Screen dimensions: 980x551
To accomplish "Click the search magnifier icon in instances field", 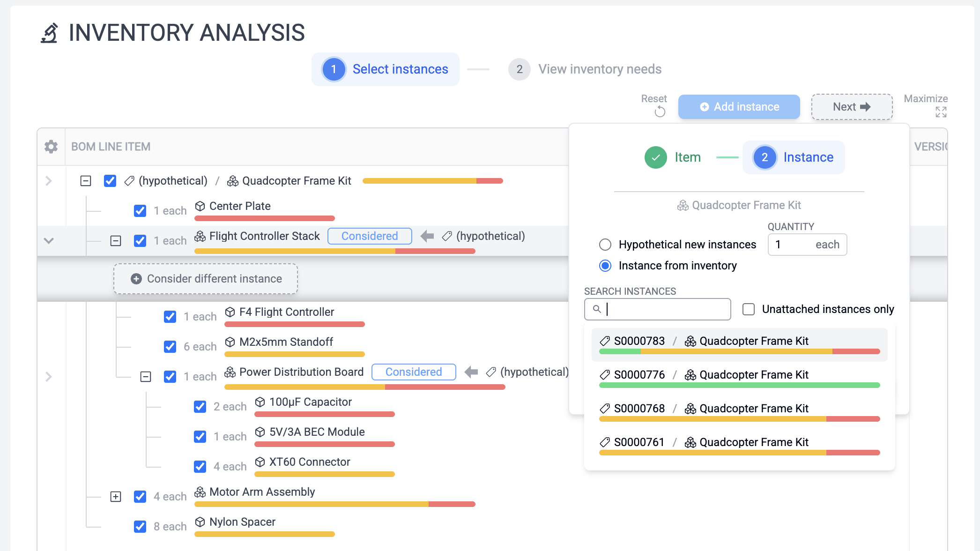I will [x=597, y=309].
